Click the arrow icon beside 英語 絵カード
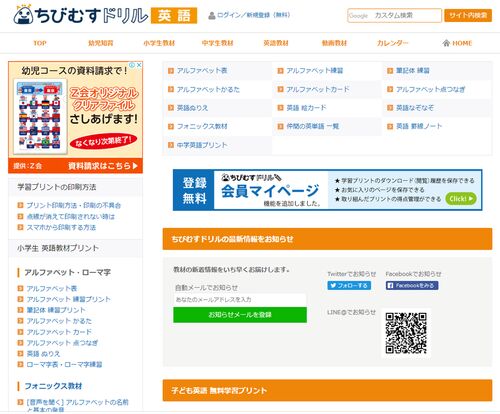 (280, 108)
